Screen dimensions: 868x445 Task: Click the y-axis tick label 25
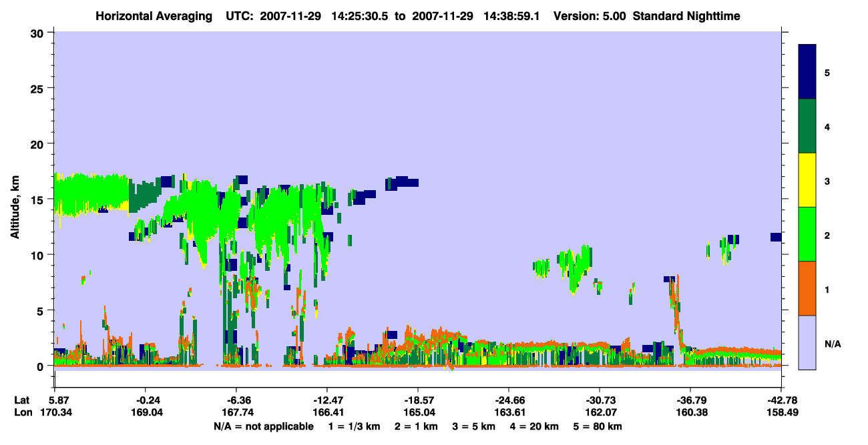[x=39, y=88]
